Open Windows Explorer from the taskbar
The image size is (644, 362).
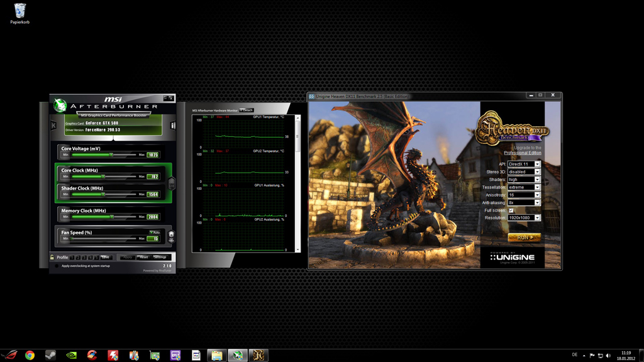[217, 355]
